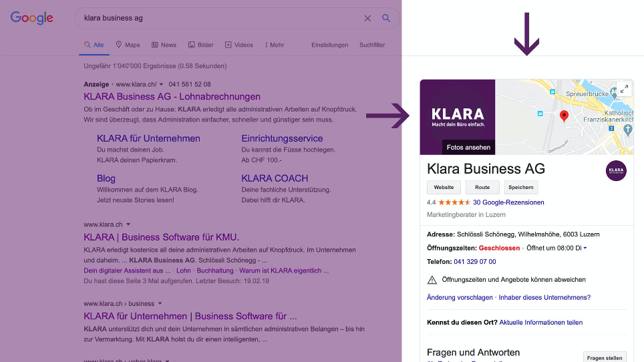Open the KLARA Business AG - Lohnabrechnungen ad link
Screen dimensions: 644x362
tap(172, 97)
